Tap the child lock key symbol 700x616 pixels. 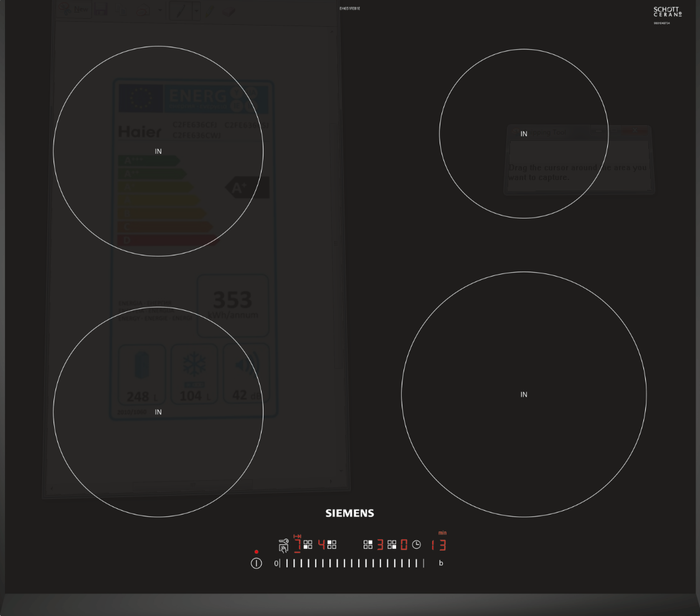tap(284, 541)
